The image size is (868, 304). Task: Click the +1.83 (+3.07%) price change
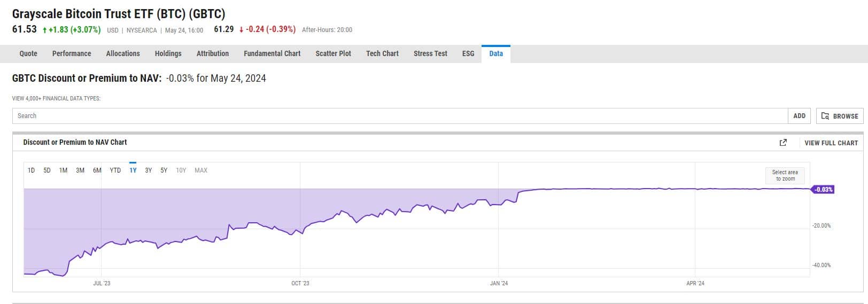pos(71,29)
